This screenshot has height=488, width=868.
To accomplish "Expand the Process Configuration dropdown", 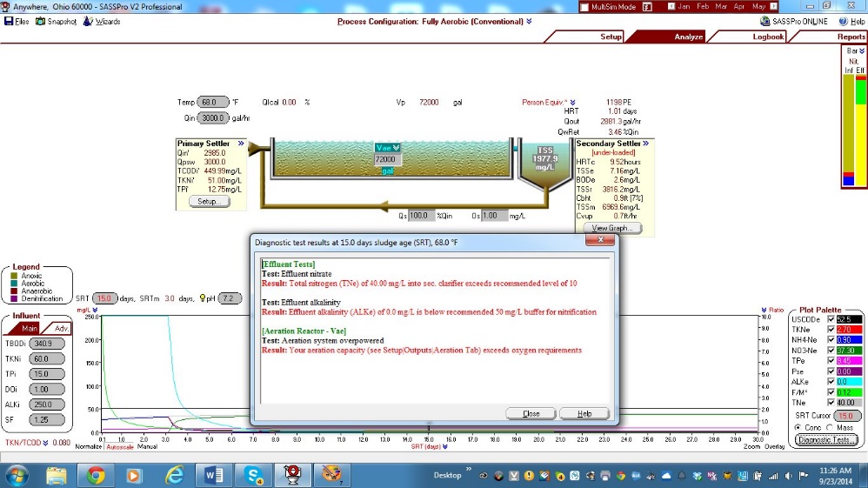I will tap(529, 22).
